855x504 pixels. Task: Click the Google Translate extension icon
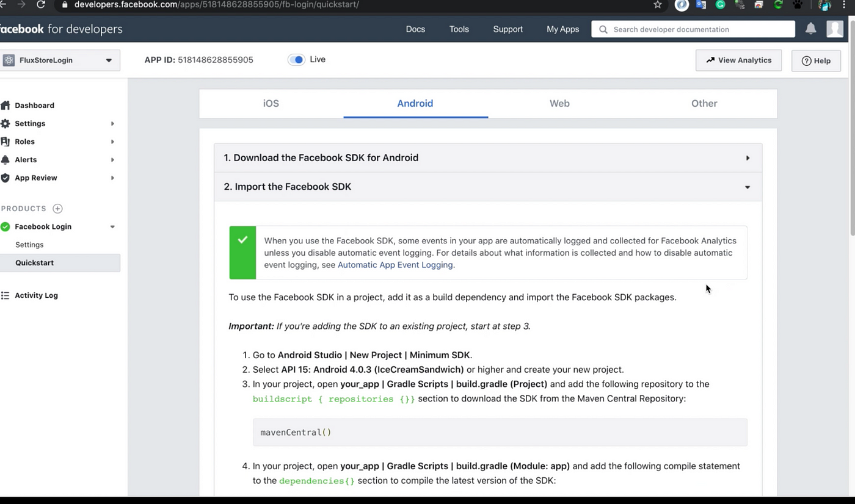point(701,4)
